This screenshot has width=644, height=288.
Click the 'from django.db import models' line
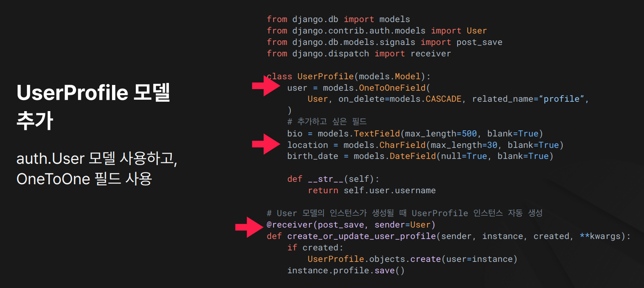tap(338, 19)
